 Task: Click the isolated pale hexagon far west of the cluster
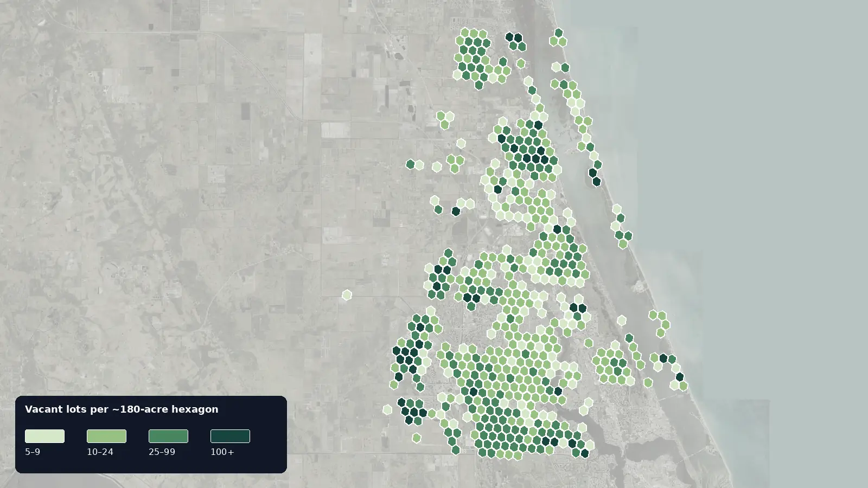pos(347,295)
